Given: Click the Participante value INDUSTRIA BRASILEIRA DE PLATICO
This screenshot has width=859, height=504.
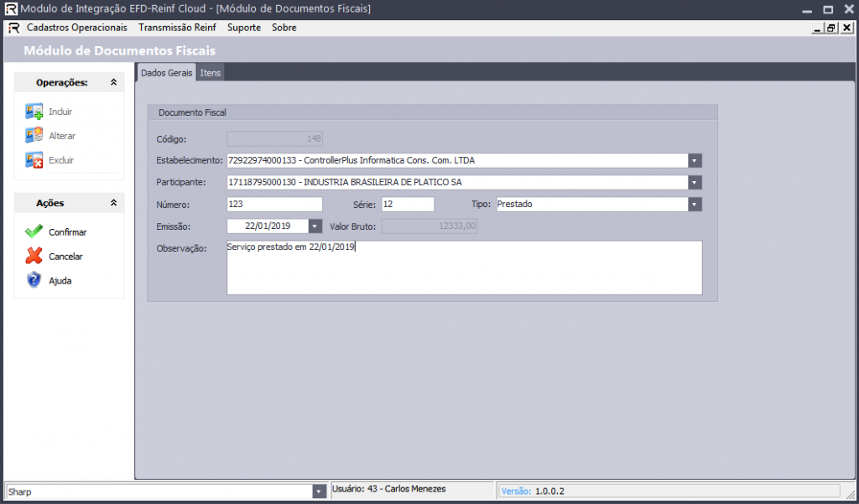Looking at the screenshot, I should [x=345, y=183].
